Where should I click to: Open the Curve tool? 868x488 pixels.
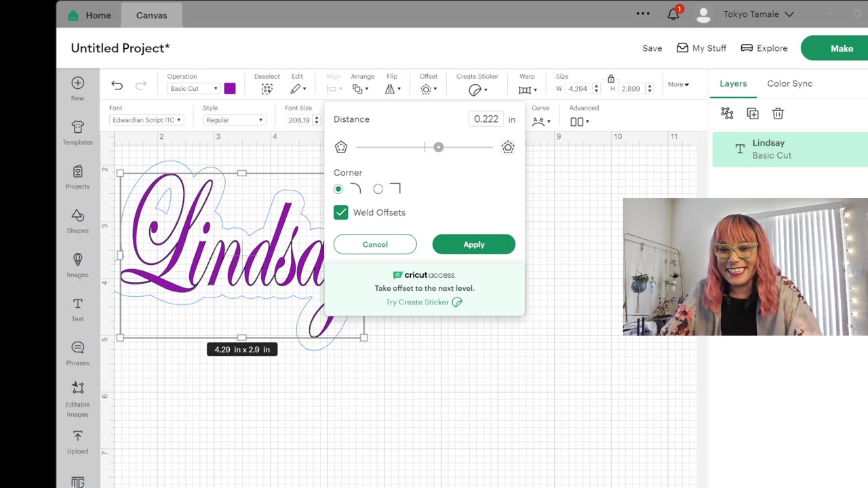click(540, 121)
